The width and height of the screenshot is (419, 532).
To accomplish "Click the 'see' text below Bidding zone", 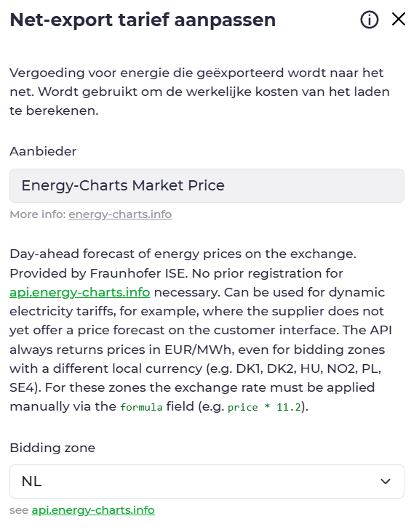I will click(x=19, y=510).
